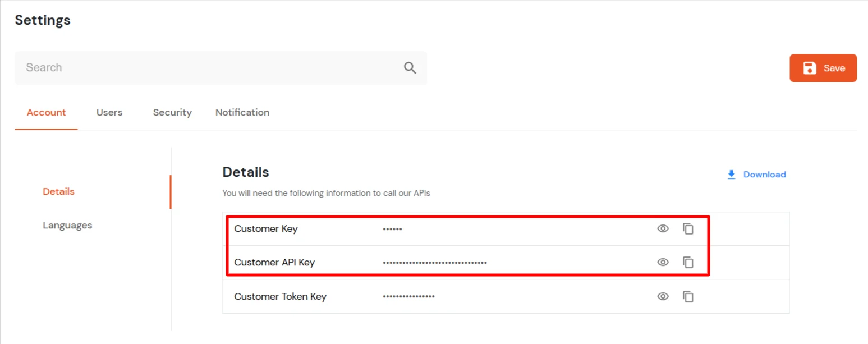Open the Security tab
The height and width of the screenshot is (344, 868).
click(x=172, y=112)
